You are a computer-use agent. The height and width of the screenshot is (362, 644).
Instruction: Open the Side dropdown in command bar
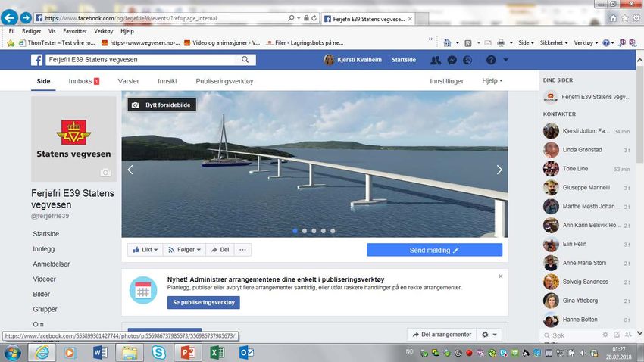click(526, 42)
